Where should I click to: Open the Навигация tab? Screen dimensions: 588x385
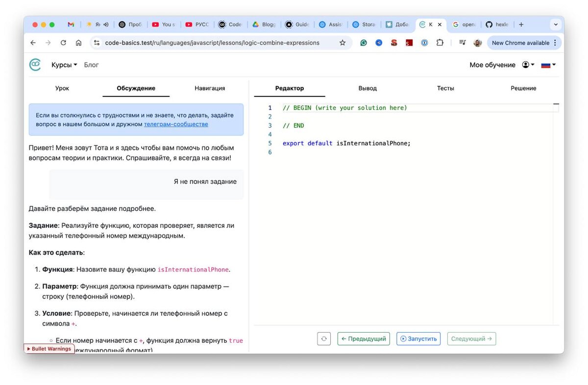pos(210,88)
